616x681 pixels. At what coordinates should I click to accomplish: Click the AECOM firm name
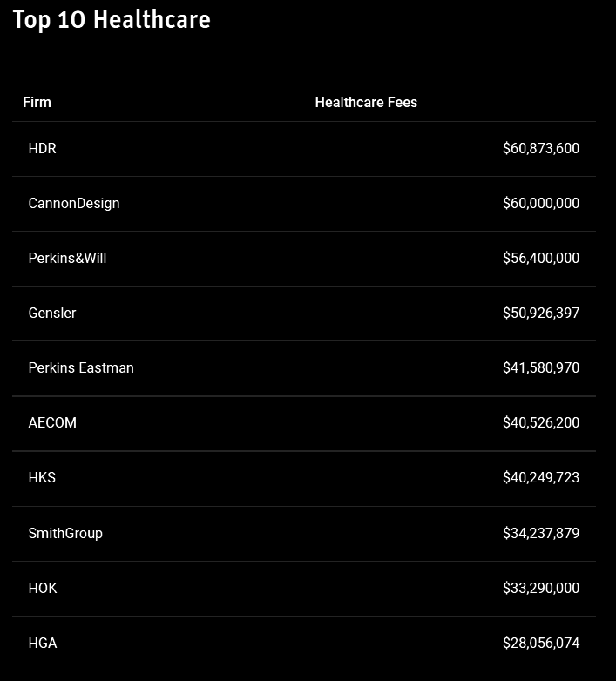click(x=52, y=422)
